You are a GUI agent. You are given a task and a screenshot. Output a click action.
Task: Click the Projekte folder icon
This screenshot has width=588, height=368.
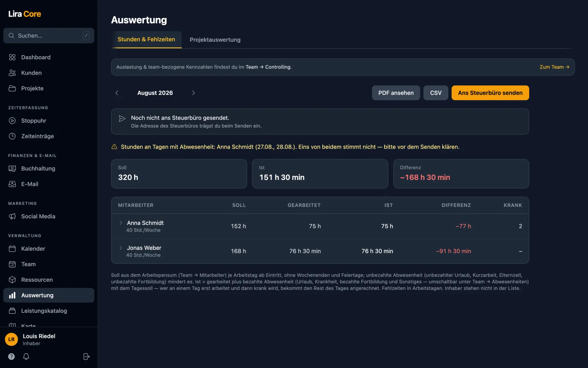pyautogui.click(x=12, y=88)
